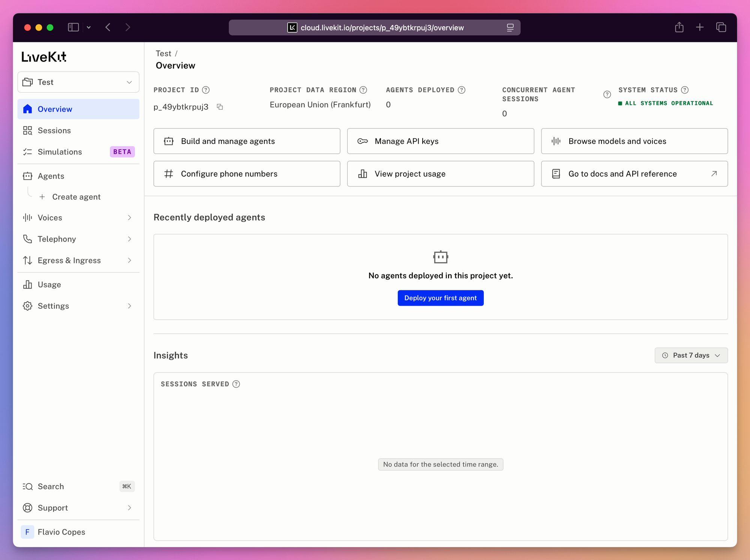Click help icon next to Project ID

point(206,90)
